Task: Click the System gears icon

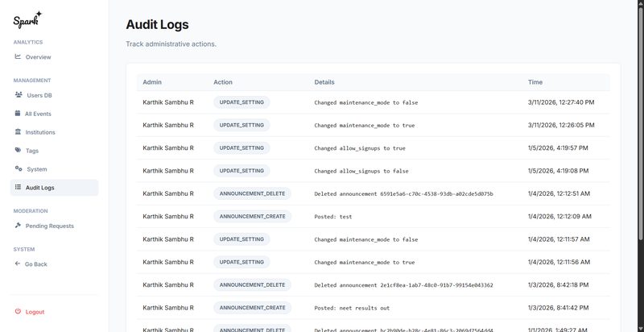Action: click(x=18, y=169)
